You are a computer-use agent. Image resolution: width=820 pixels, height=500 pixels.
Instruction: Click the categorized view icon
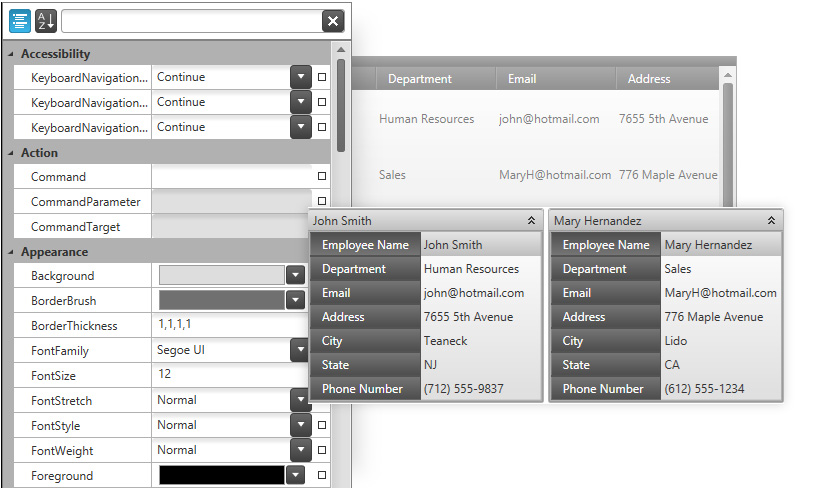click(x=20, y=21)
